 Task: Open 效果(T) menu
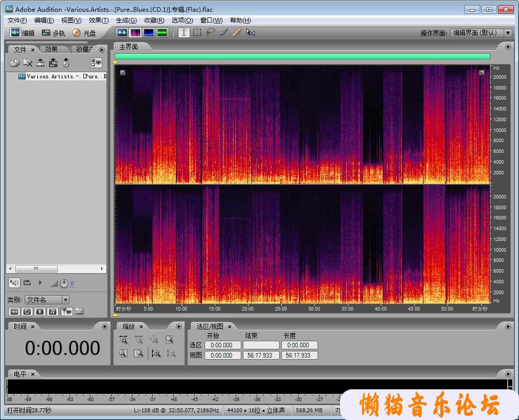(x=99, y=20)
